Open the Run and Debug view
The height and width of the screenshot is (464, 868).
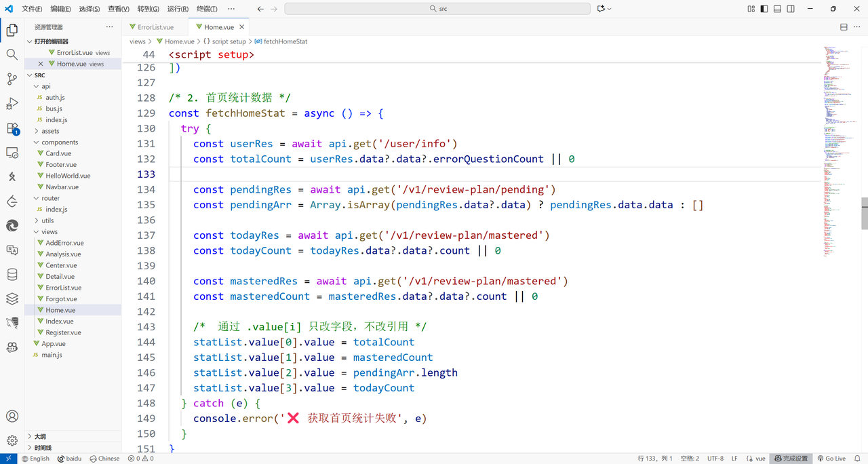[x=12, y=103]
